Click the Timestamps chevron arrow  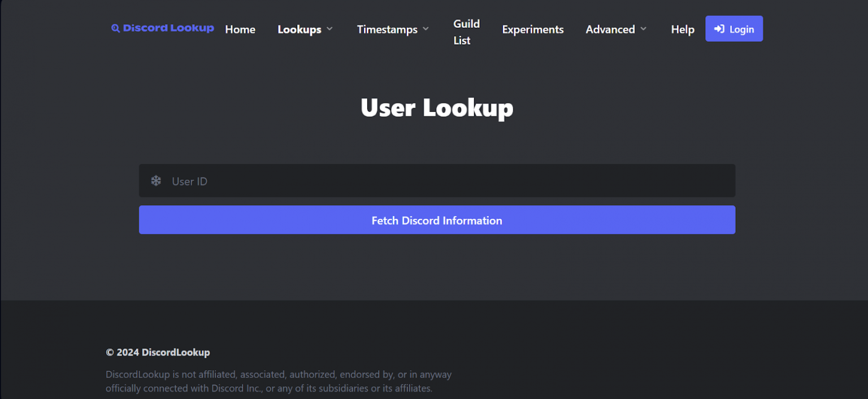(x=426, y=29)
